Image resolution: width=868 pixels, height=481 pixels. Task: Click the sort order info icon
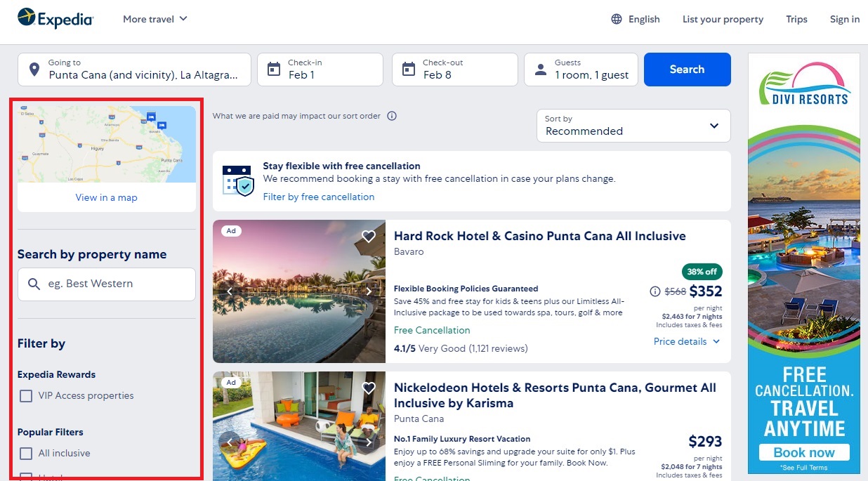click(392, 116)
